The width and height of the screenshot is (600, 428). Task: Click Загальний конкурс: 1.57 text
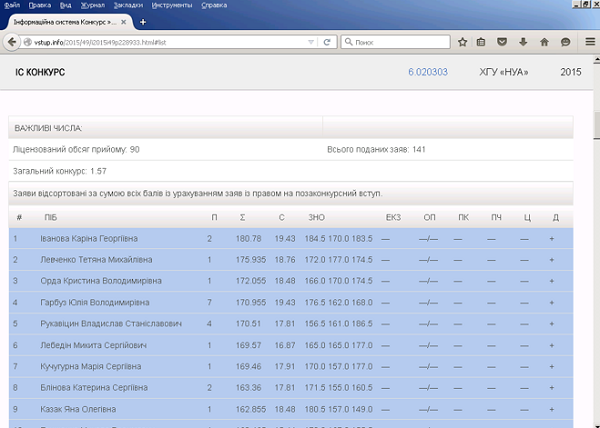[60, 171]
